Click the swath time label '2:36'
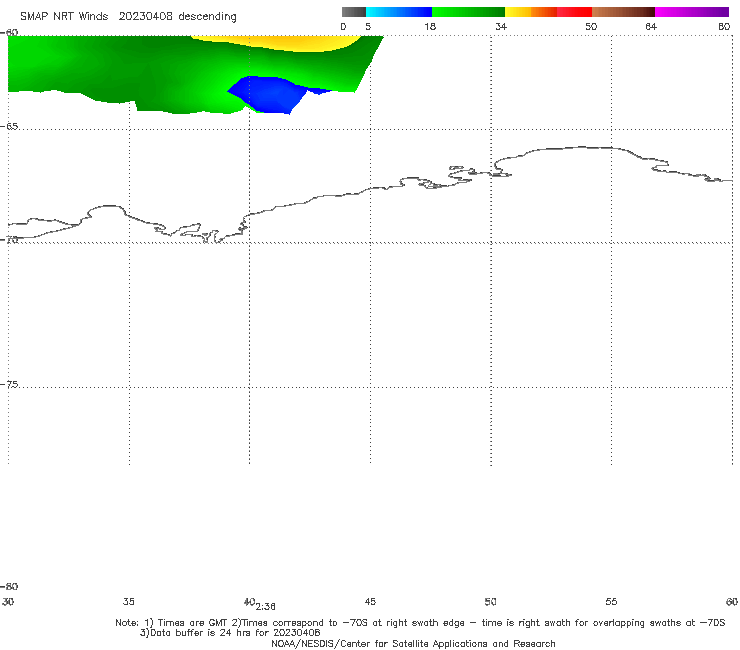Image resolution: width=740 pixels, height=650 pixels. click(x=266, y=607)
